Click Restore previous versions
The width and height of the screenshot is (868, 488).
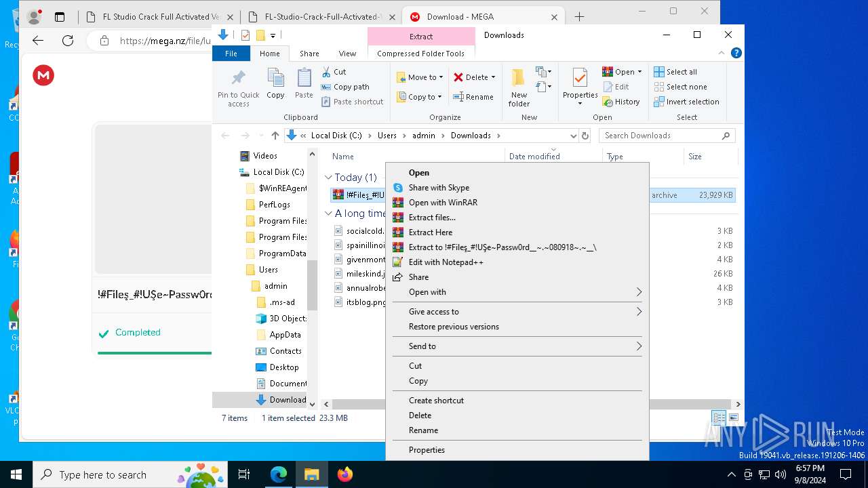click(x=517, y=327)
